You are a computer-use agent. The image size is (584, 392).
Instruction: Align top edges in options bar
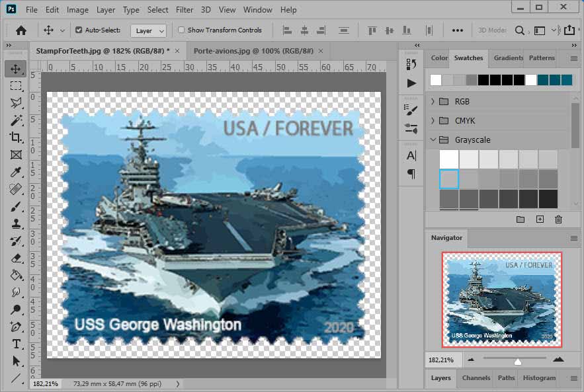pyautogui.click(x=372, y=30)
